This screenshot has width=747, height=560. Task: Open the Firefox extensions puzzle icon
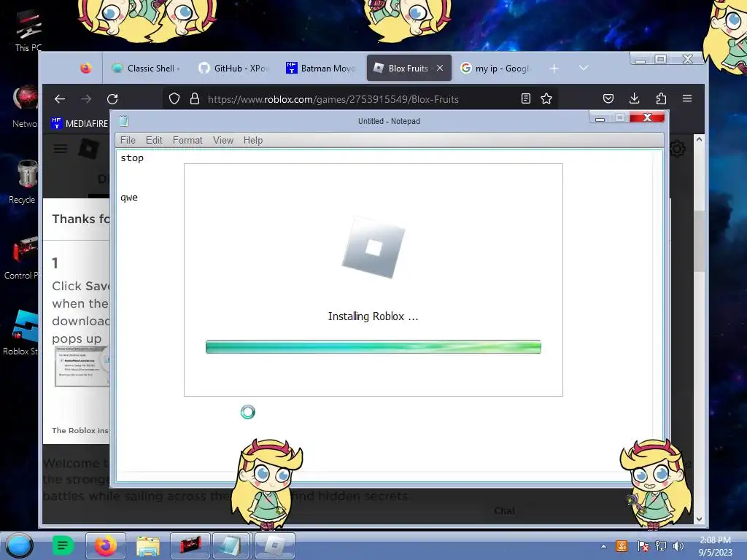pos(661,98)
